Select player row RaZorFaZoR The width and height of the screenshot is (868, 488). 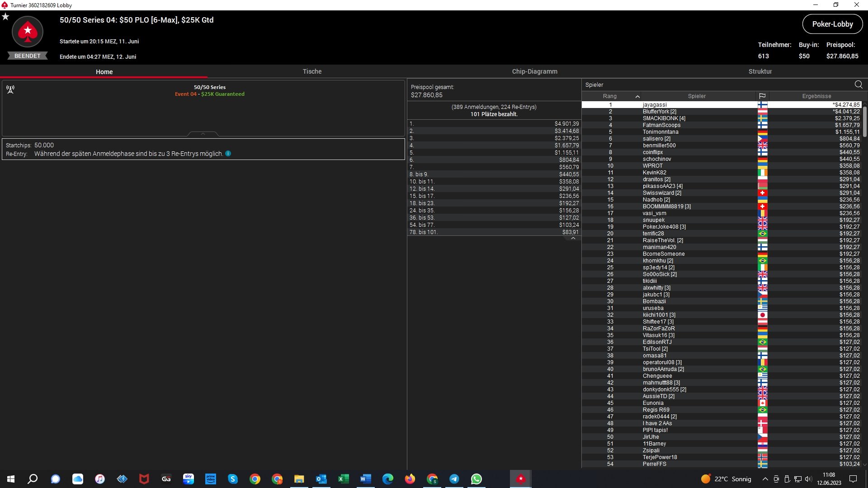722,328
